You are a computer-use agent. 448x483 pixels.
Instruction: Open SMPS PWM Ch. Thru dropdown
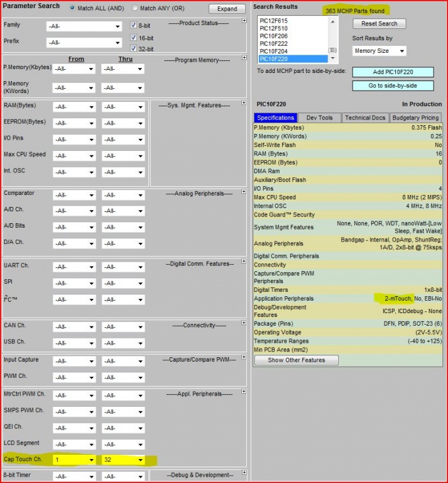pyautogui.click(x=123, y=412)
